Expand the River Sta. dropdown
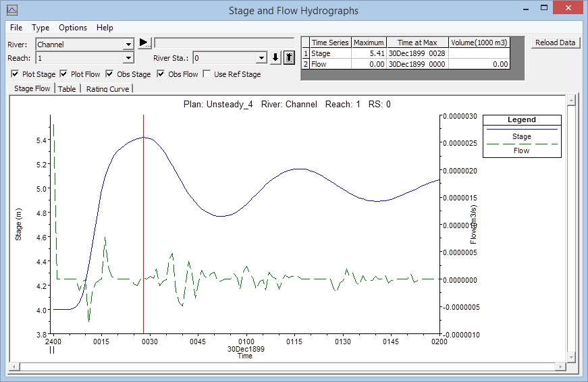This screenshot has height=382, width=588. coord(261,58)
